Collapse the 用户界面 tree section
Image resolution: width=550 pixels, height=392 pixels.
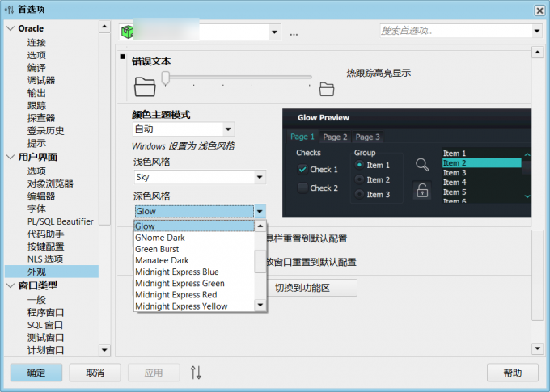[11, 157]
